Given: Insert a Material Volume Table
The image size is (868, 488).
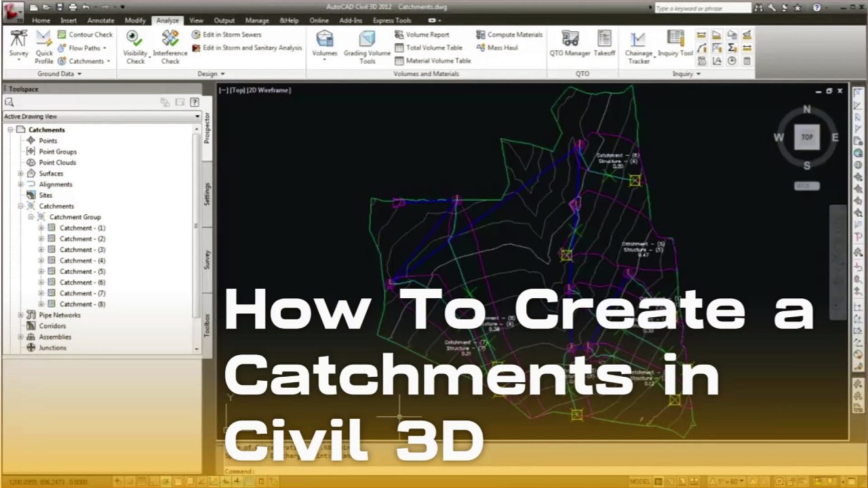Looking at the screenshot, I should (x=433, y=61).
